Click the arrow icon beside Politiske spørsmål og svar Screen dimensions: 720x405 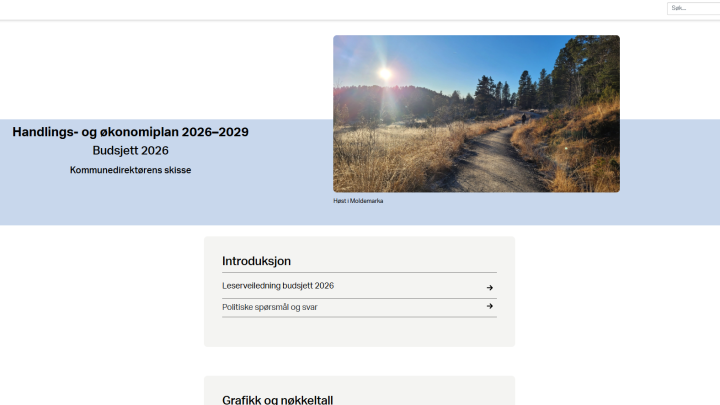pos(490,306)
